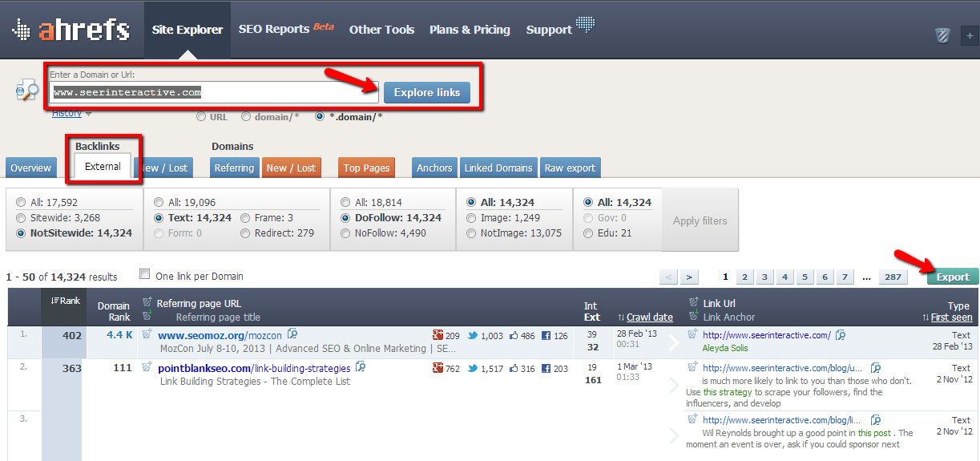Click the Domain or Url input field

click(213, 92)
